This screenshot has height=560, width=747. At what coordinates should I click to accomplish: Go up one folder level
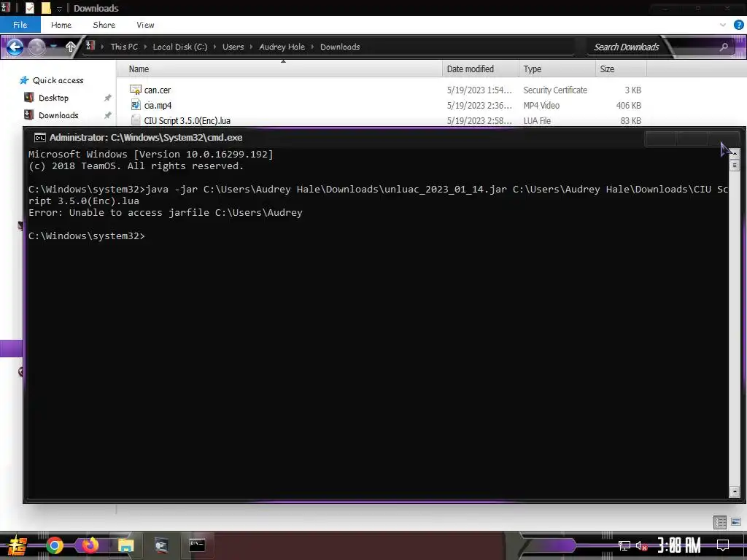pyautogui.click(x=71, y=47)
